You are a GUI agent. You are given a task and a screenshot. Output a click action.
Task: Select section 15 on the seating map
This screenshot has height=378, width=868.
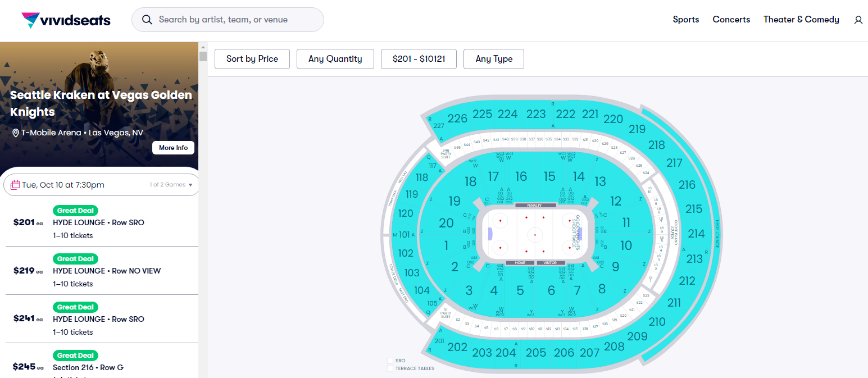[549, 177]
